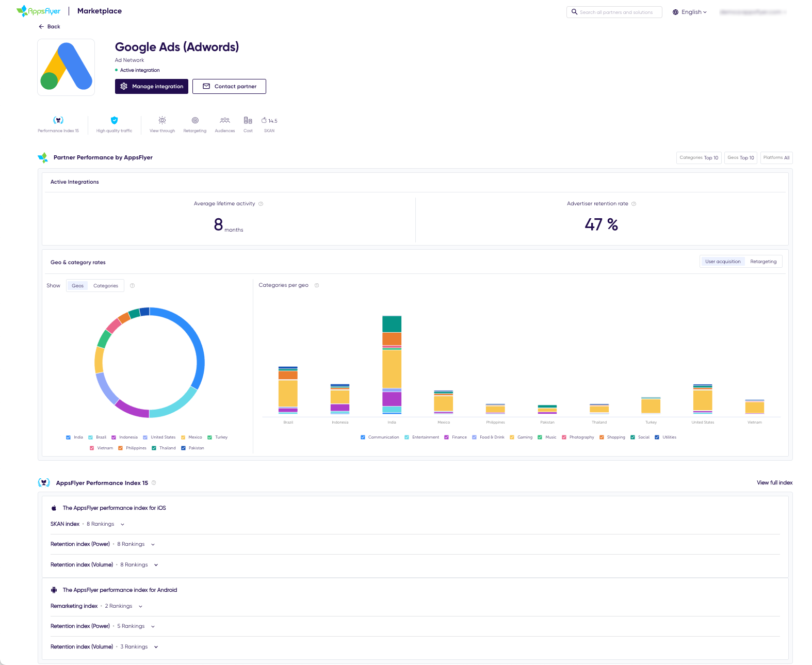This screenshot has width=812, height=665.
Task: Click the View through eye icon
Action: [x=162, y=120]
